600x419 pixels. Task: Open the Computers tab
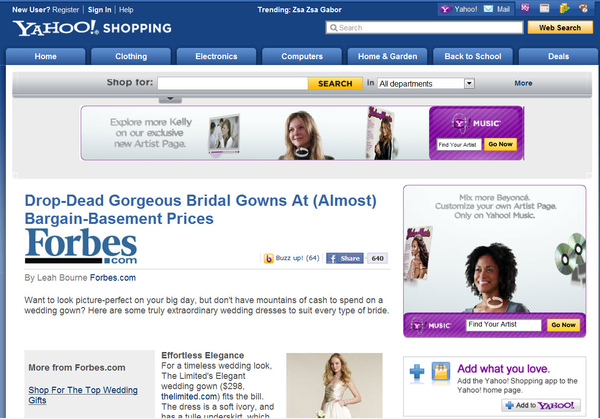click(302, 57)
